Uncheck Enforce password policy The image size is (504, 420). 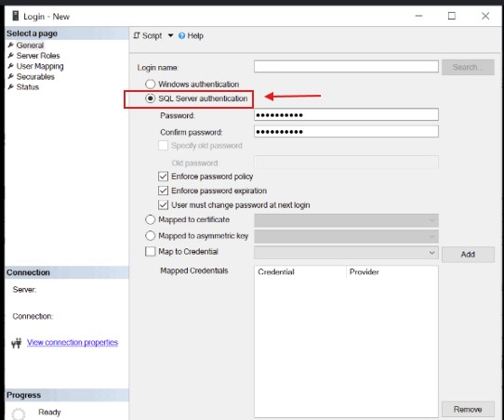[x=163, y=177]
